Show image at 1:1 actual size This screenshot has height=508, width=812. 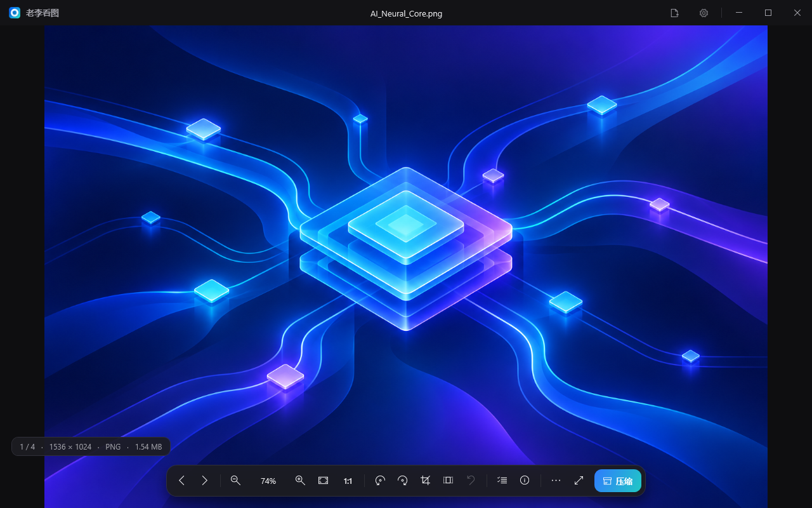348,481
